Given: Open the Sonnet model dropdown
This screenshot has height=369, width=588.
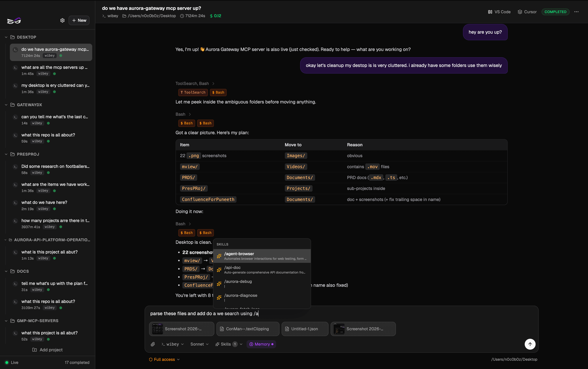Looking at the screenshot, I should (x=199, y=344).
